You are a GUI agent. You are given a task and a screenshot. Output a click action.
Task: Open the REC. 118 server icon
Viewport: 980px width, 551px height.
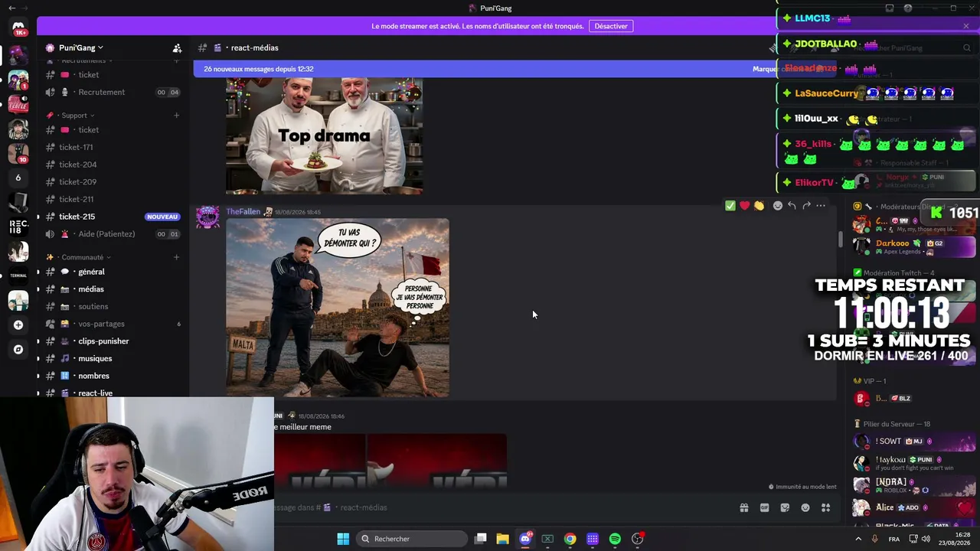click(x=18, y=227)
